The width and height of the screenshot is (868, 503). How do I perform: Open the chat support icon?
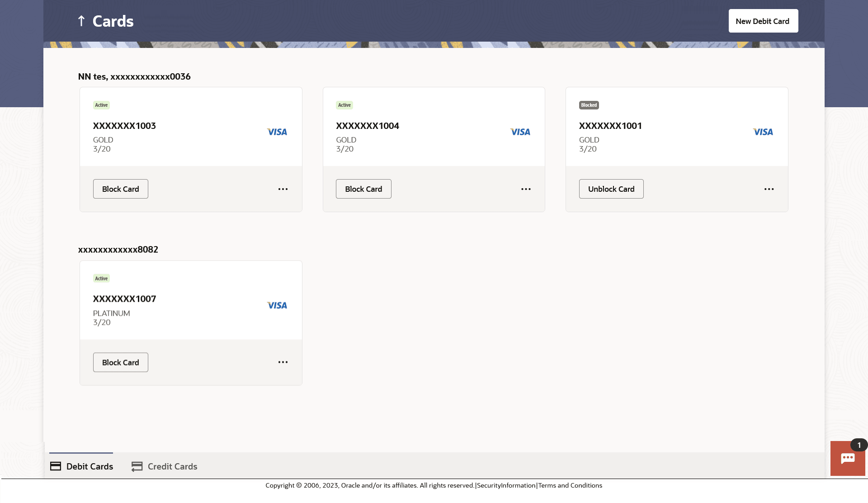pos(848,458)
